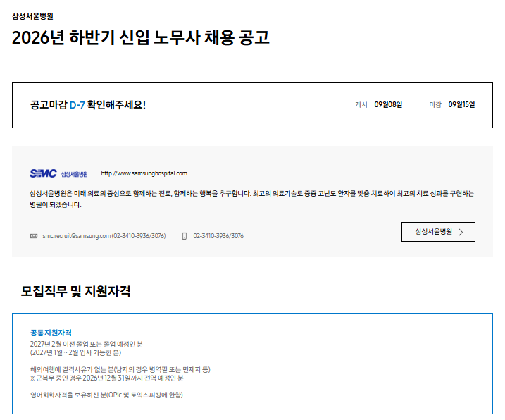Image resolution: width=505 pixels, height=420 pixels.
Task: Click the 모집직무 및 지원자격 heading
Action: (75, 291)
